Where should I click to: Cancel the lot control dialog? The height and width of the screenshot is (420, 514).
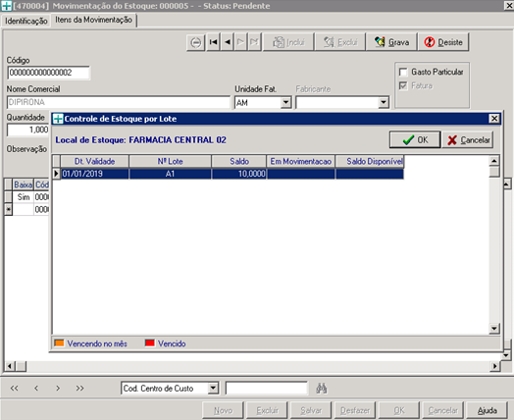[x=468, y=140]
